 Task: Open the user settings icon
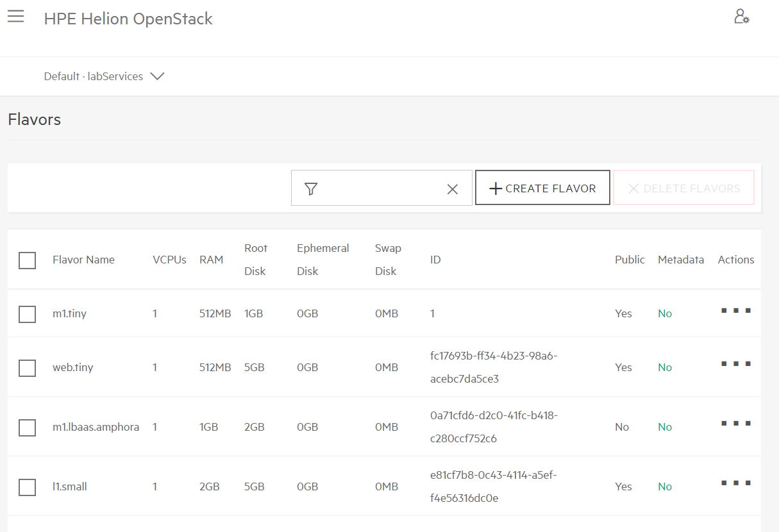pyautogui.click(x=742, y=17)
